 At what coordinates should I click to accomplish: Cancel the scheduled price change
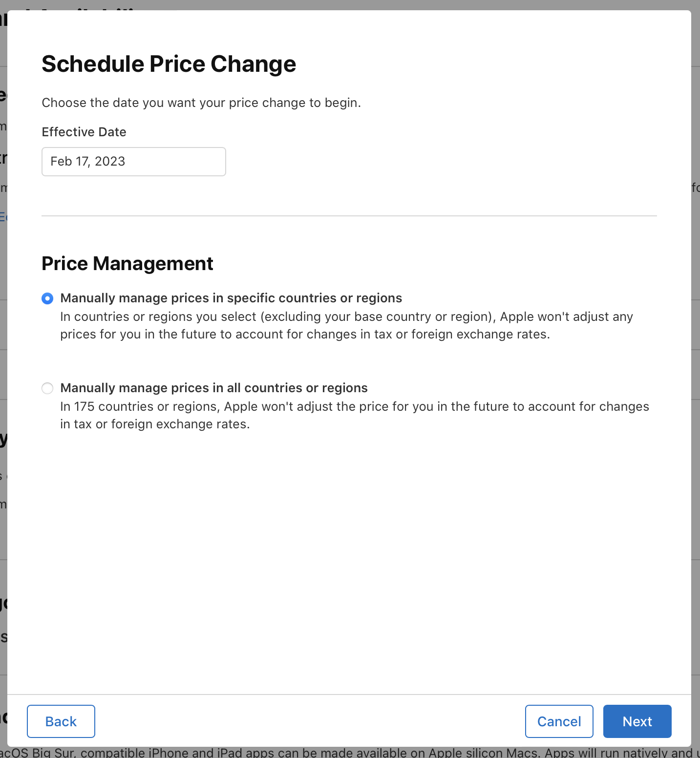(559, 721)
